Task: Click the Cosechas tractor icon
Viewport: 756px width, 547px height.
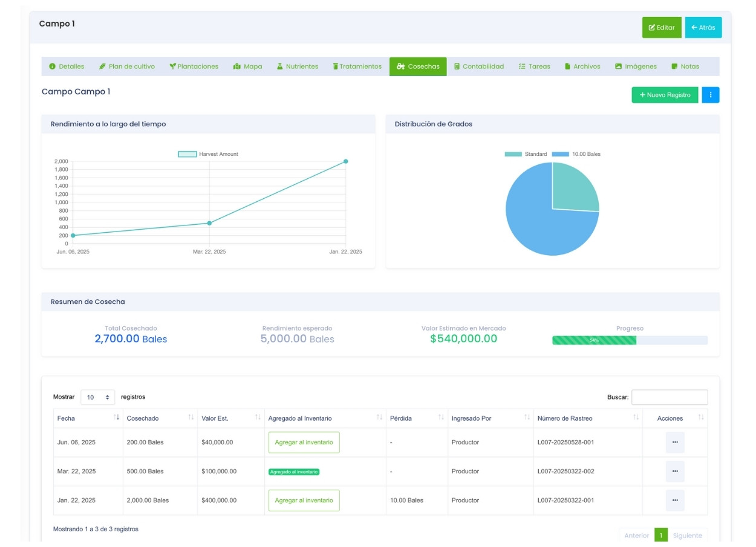Action: point(400,66)
